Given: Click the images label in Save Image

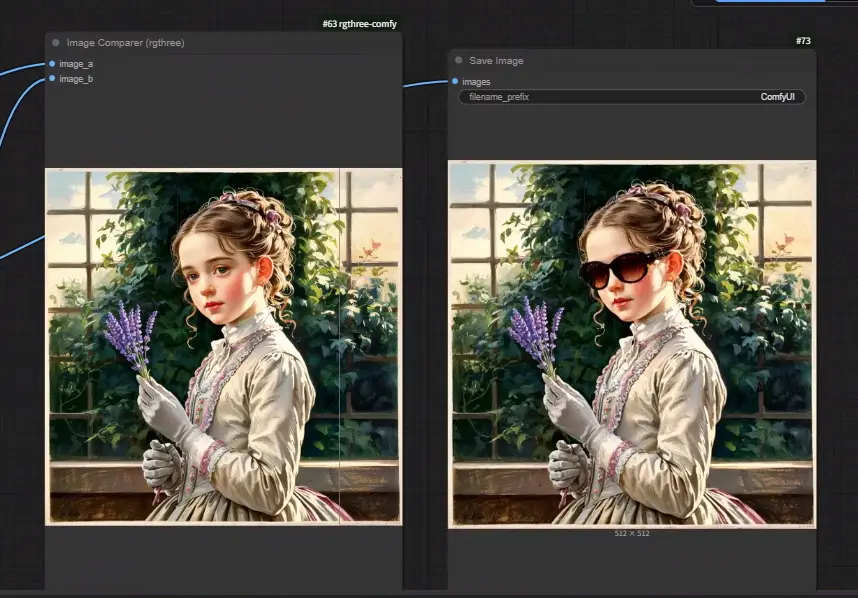Looking at the screenshot, I should 476,82.
